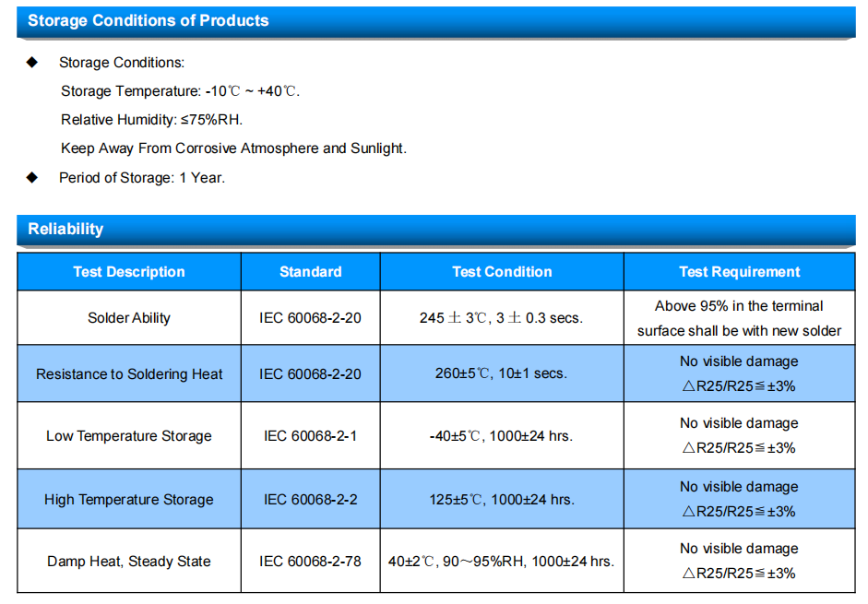
Task: Select the Standard column header
Action: pos(311,272)
